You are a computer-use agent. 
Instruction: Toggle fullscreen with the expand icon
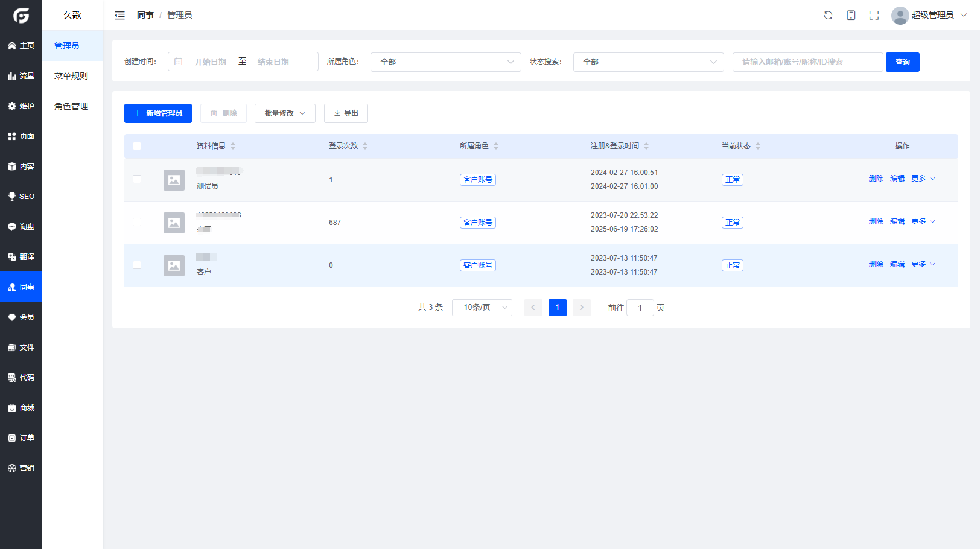click(x=874, y=15)
